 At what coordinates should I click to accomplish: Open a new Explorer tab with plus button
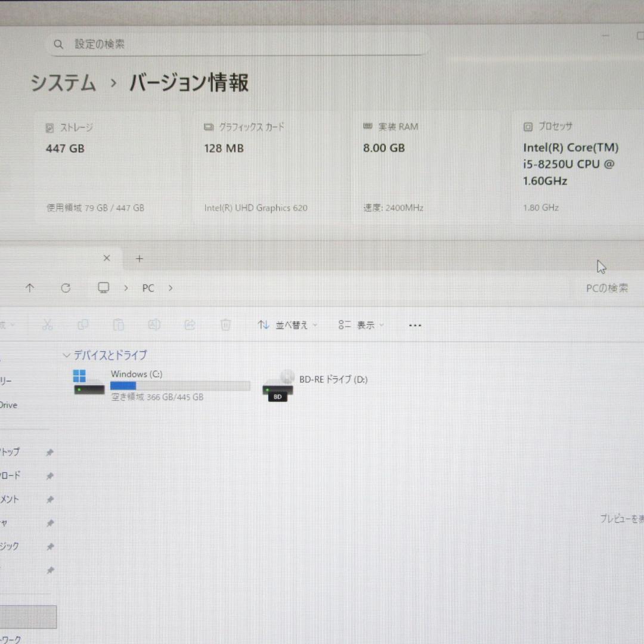pos(139,258)
